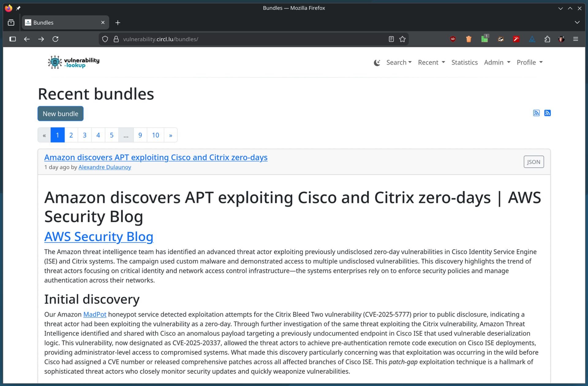Image resolution: width=588 pixels, height=386 pixels.
Task: Go to the Statistics page
Action: coord(464,62)
